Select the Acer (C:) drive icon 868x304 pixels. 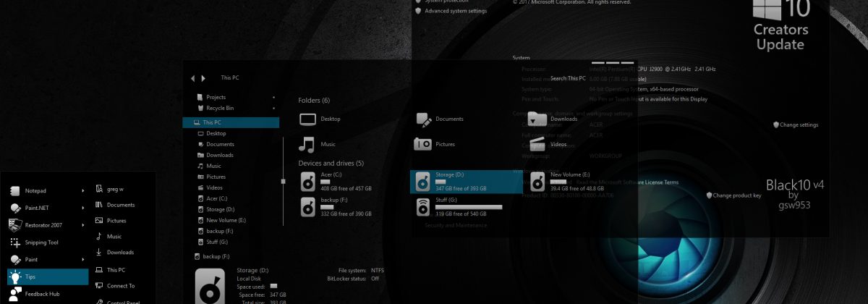point(308,181)
